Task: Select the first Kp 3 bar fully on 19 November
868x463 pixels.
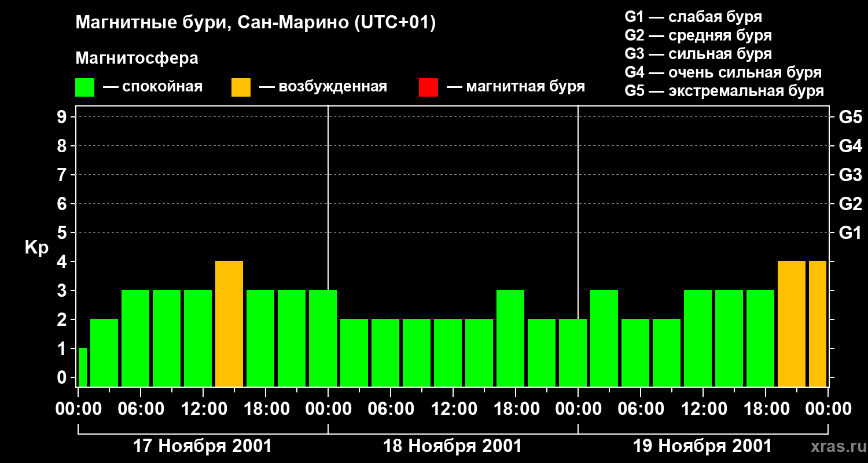Action: pyautogui.click(x=604, y=338)
